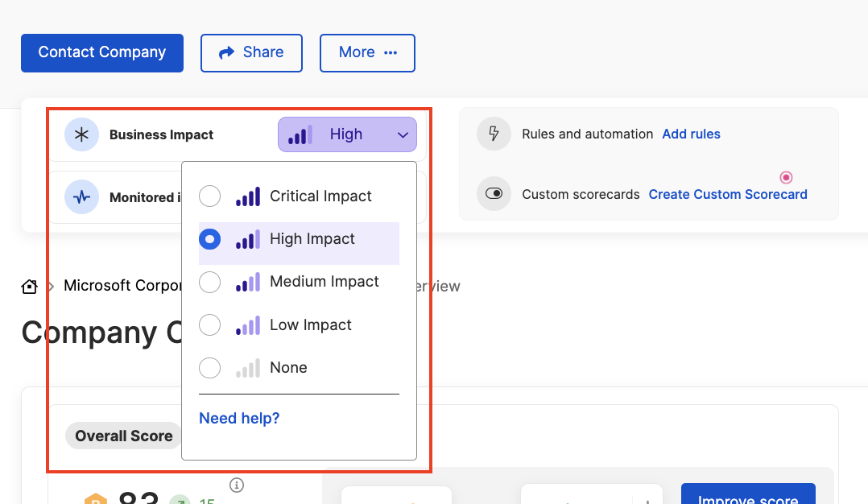Collapse the Business Impact High dropdown
This screenshot has height=504, width=868.
(347, 134)
